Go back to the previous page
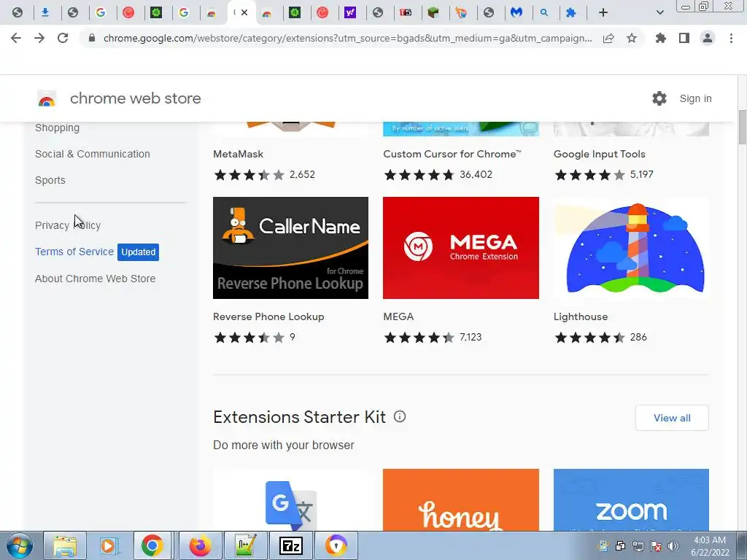Viewport: 747px width, 560px height. click(16, 38)
